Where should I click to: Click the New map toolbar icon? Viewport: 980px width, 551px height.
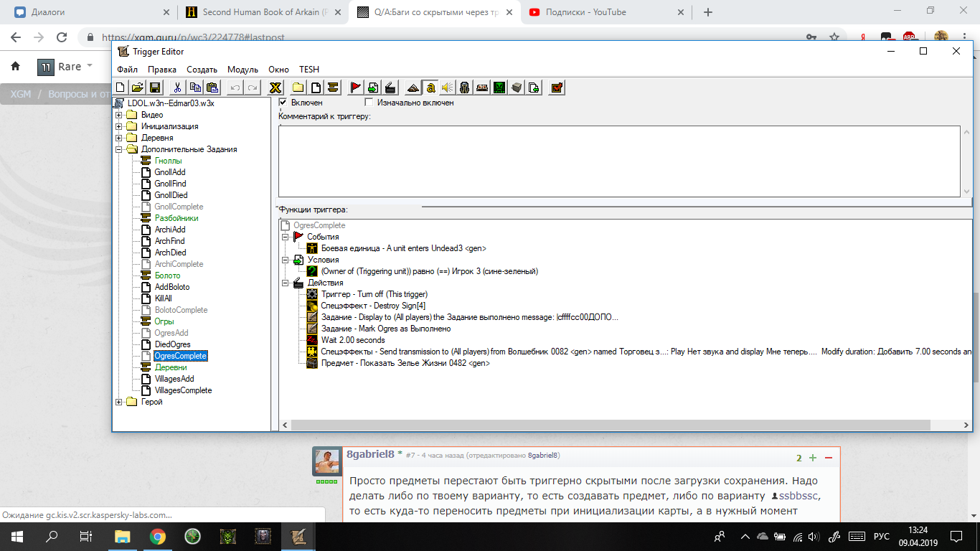click(x=121, y=88)
